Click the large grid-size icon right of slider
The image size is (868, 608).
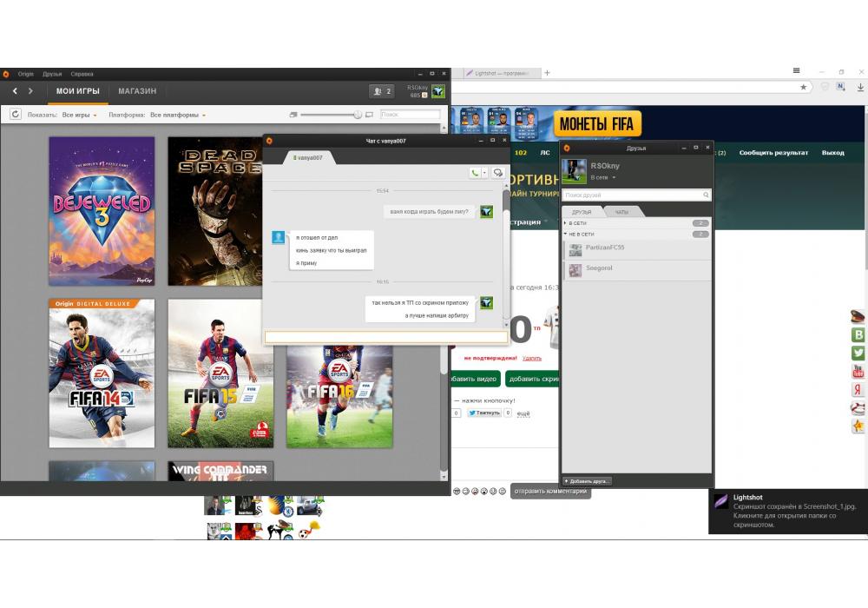pyautogui.click(x=369, y=115)
